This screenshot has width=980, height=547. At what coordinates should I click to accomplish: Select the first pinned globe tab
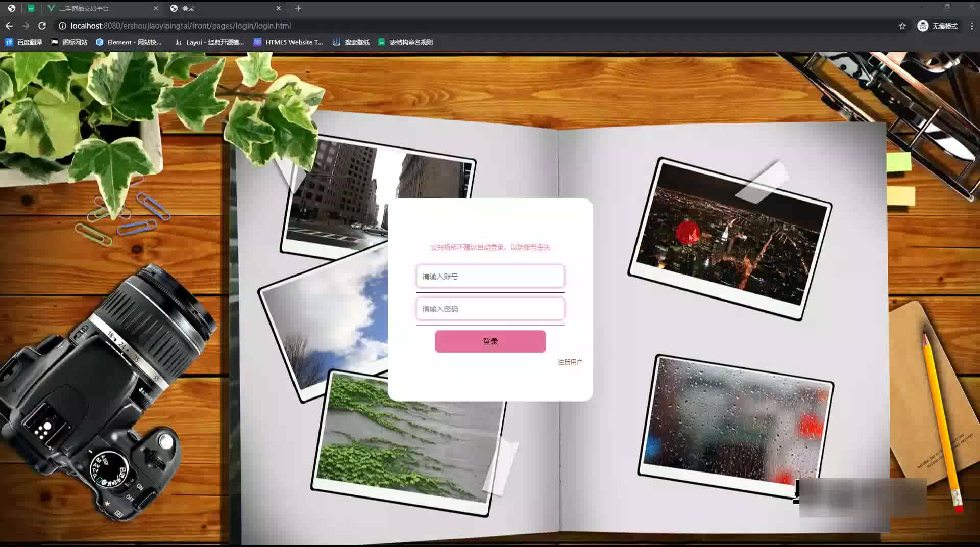click(12, 8)
